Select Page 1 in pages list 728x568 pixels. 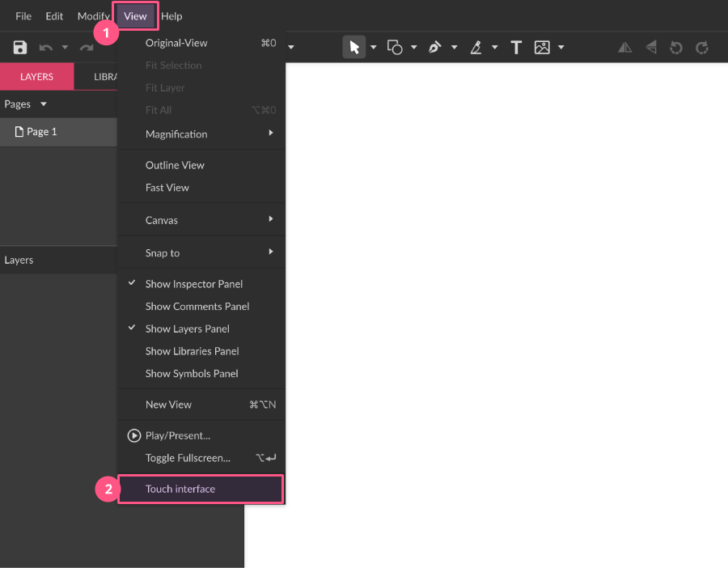[42, 132]
